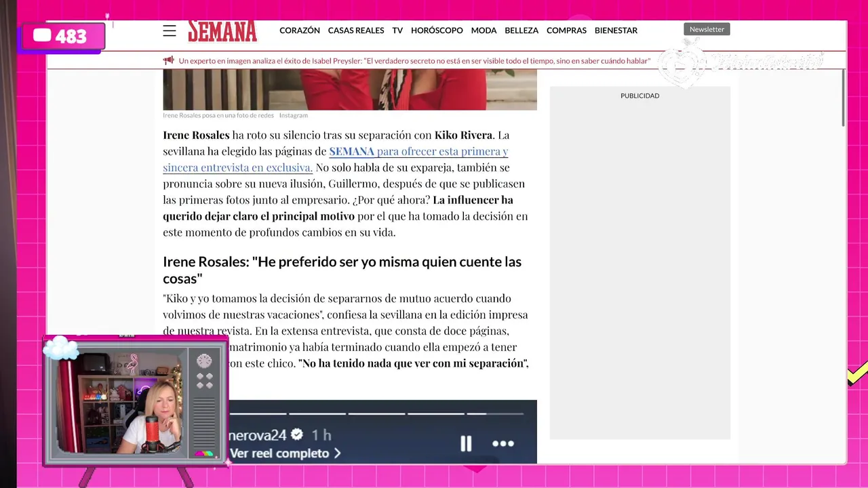
Task: Open the CORAZÓN section
Action: [300, 30]
